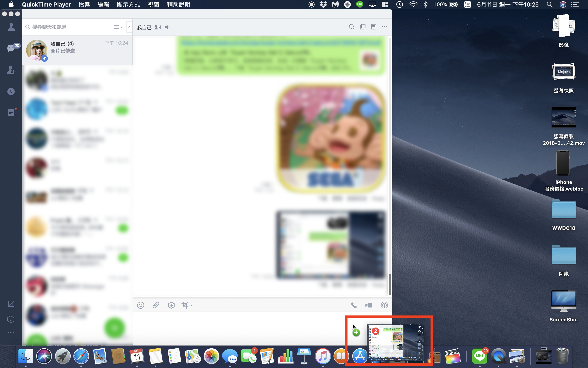Open Safari in the Dock

(x=81, y=356)
